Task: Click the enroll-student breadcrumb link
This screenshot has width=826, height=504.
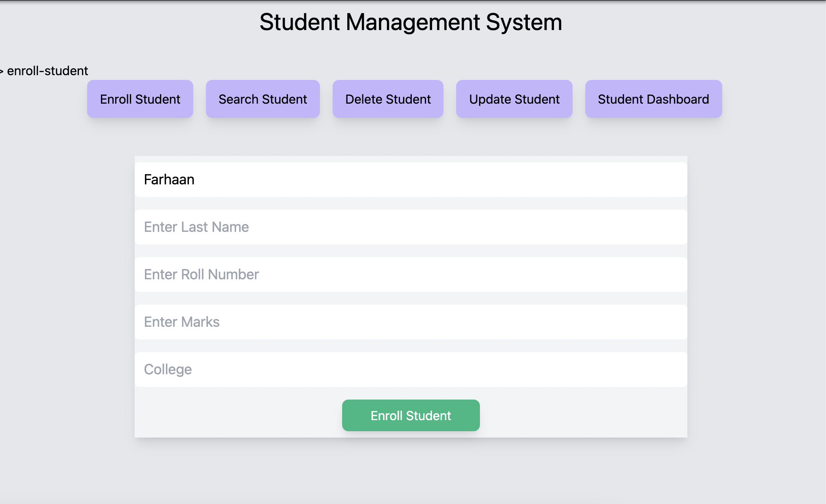Action: tap(48, 71)
